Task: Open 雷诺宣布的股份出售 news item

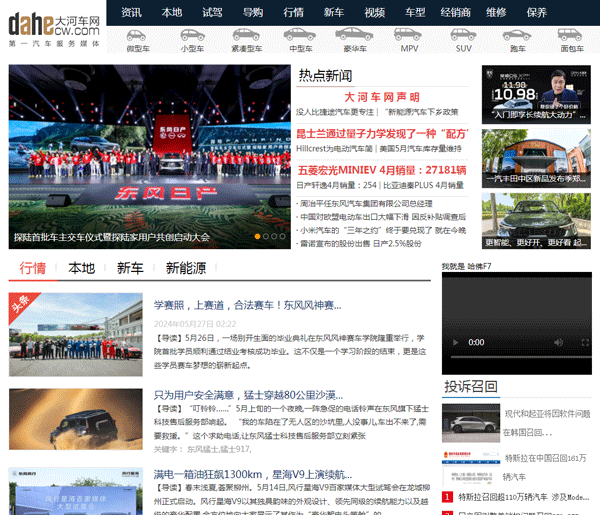Action: coord(360,243)
